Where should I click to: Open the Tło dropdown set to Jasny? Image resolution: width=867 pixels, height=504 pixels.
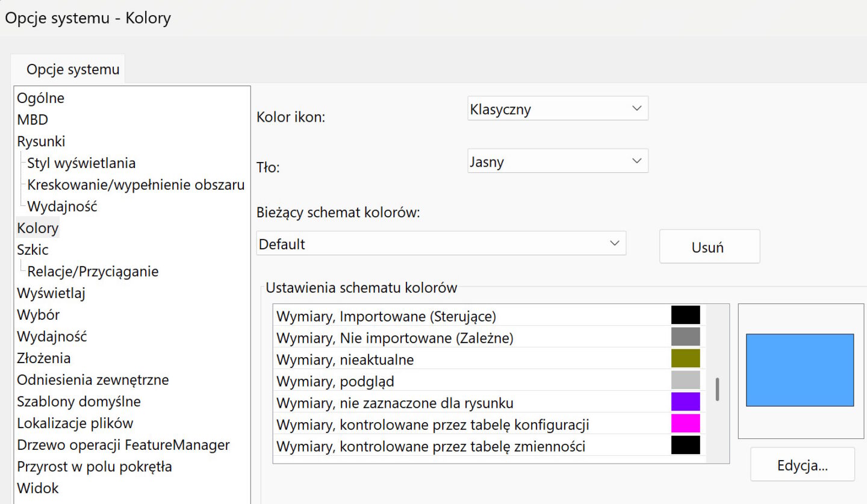(557, 161)
